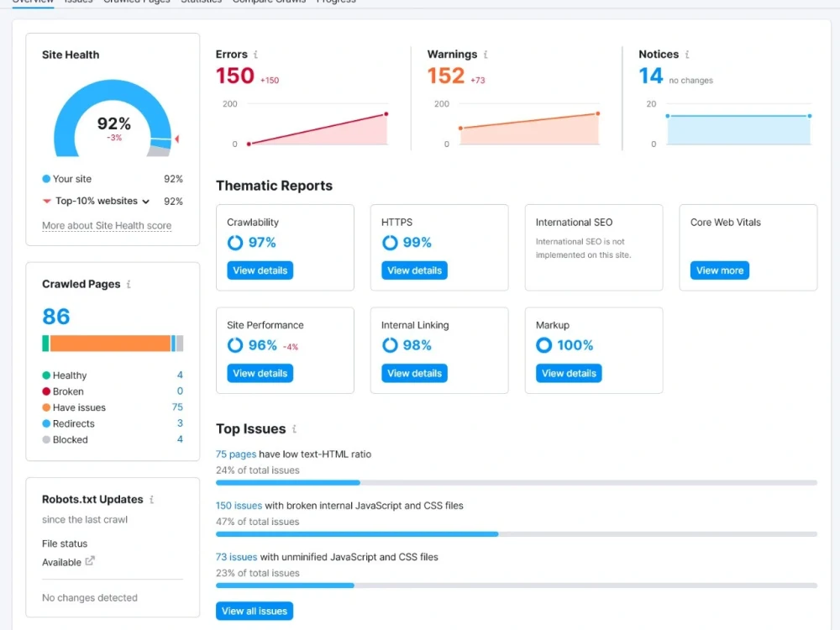
Task: Open More about Site Health score link
Action: point(107,225)
